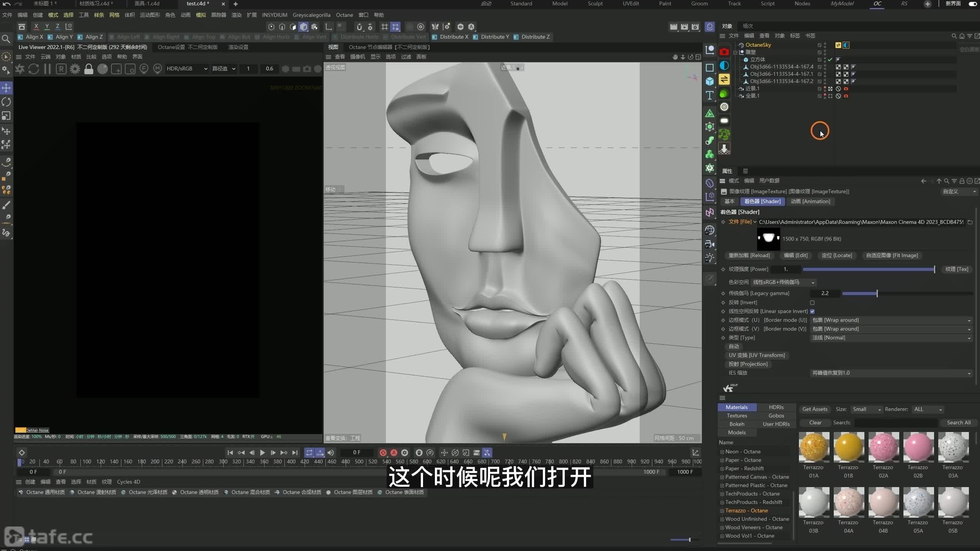Restart render with refresh icon in Live Viewer
Viewport: 980px width, 551px height.
[34, 69]
